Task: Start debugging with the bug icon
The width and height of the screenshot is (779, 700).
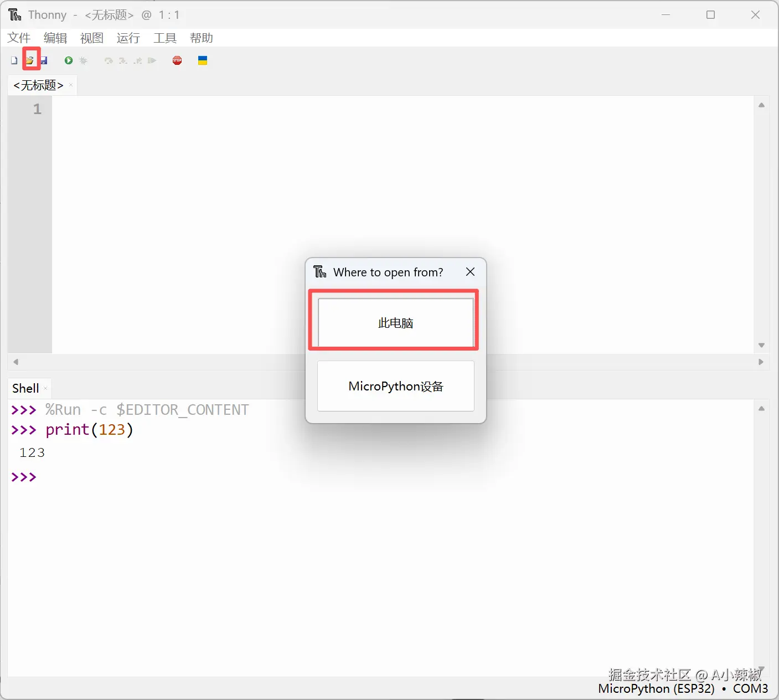Action: tap(83, 60)
